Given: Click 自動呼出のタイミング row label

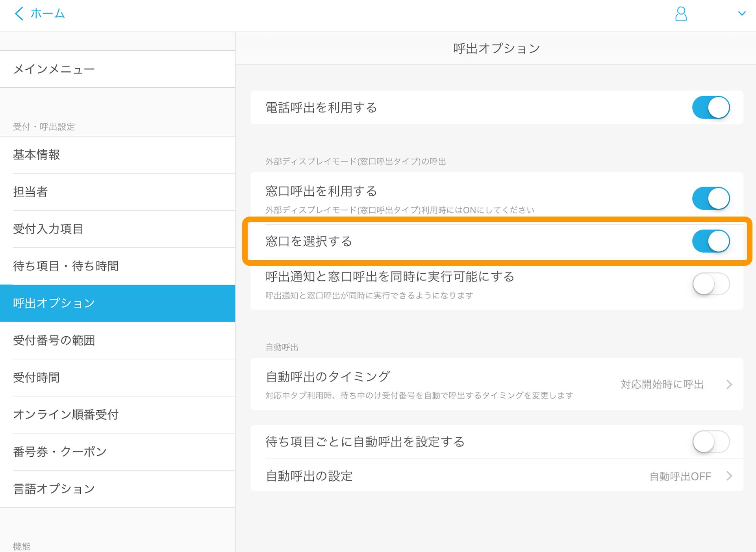Looking at the screenshot, I should click(328, 377).
